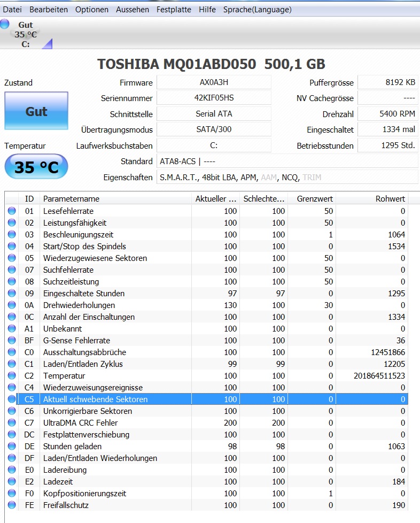
Task: Click the Standard field ATA8-ACS
Action: [x=287, y=161]
